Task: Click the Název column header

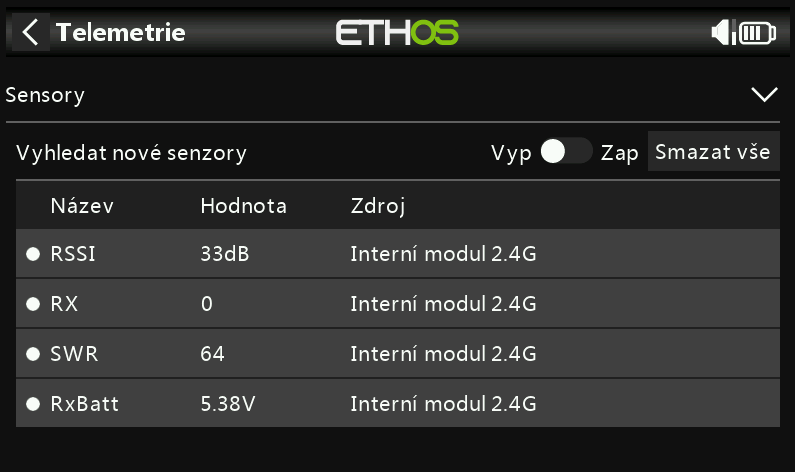Action: (x=82, y=206)
